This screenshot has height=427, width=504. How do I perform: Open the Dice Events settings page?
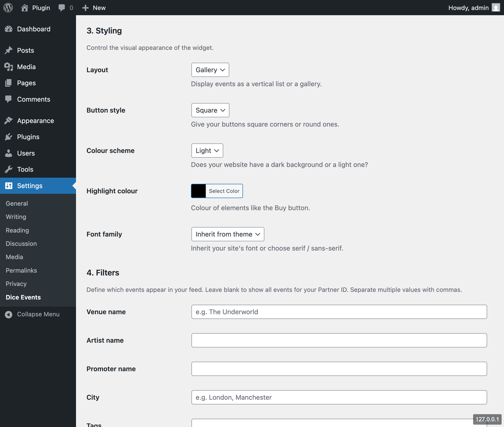click(23, 297)
